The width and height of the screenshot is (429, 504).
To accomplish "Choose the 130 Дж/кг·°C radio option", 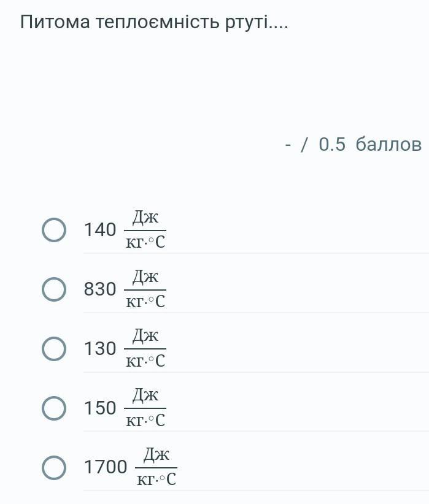I will point(54,349).
